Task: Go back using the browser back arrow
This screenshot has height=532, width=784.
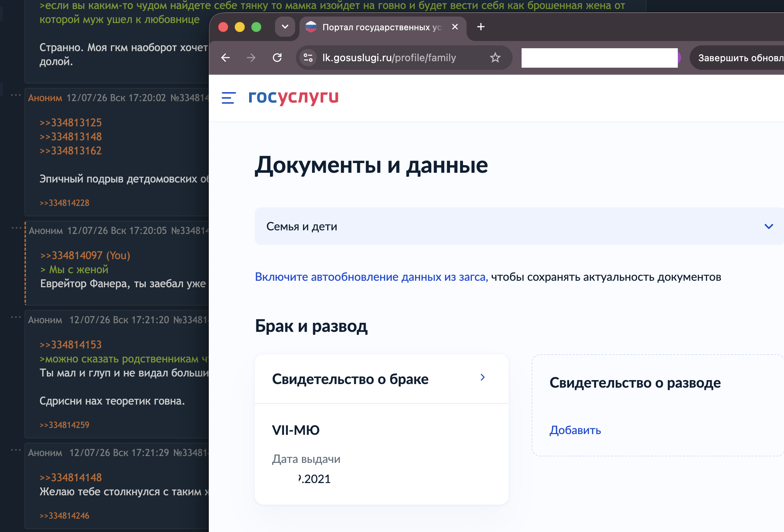Action: (225, 58)
